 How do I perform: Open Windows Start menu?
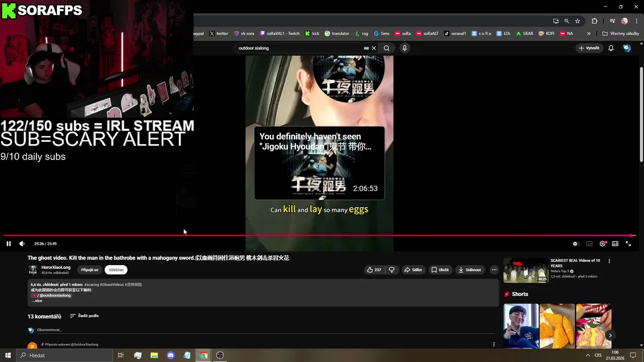pos(8,355)
